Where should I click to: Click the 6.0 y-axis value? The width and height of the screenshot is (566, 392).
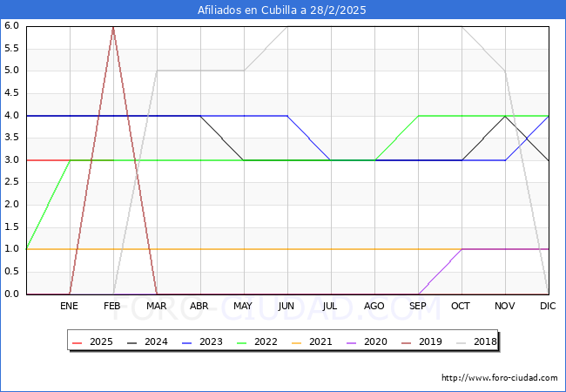pyautogui.click(x=11, y=25)
